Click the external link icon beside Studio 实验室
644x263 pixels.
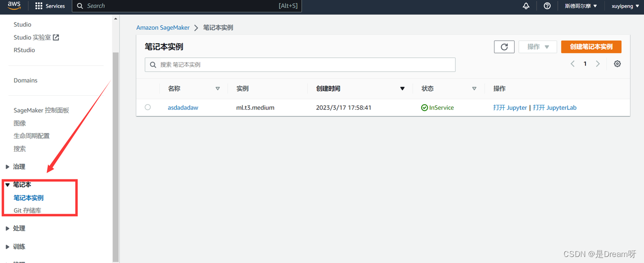(56, 37)
